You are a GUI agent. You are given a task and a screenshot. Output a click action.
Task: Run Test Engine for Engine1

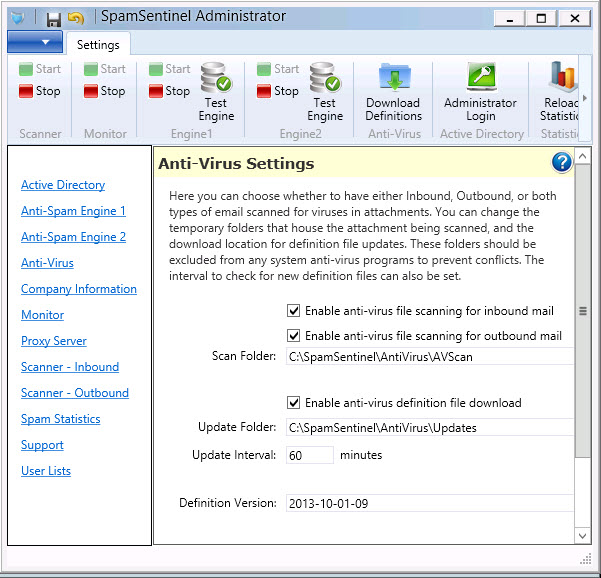click(217, 92)
